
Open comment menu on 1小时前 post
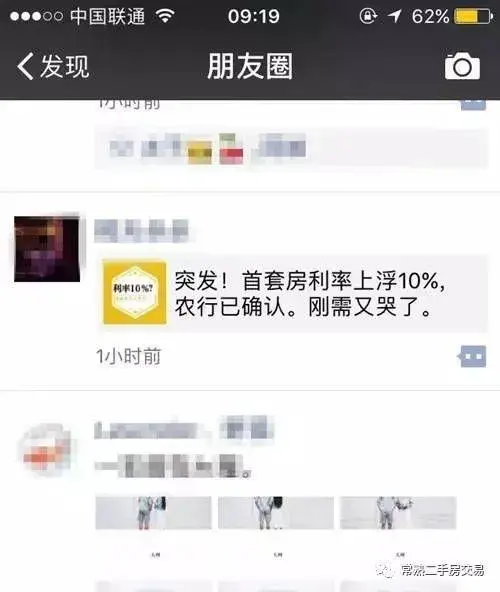(x=472, y=356)
